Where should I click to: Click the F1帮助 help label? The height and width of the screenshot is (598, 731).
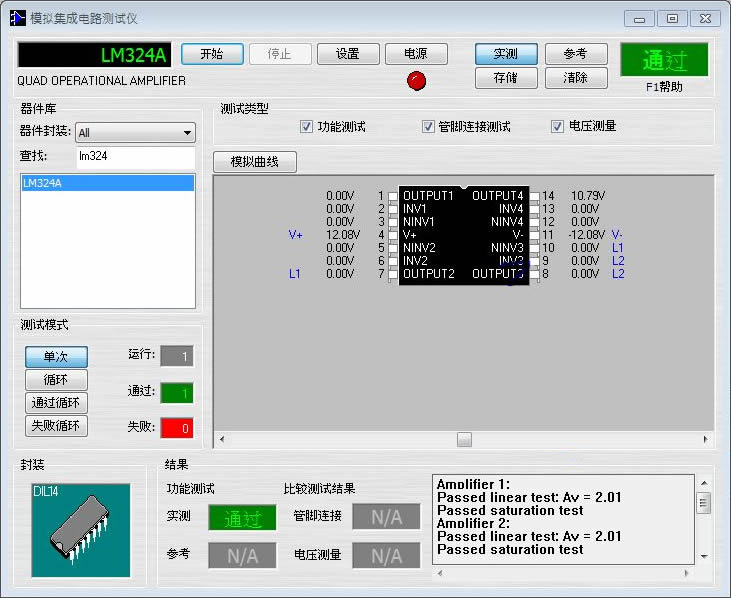tap(664, 87)
